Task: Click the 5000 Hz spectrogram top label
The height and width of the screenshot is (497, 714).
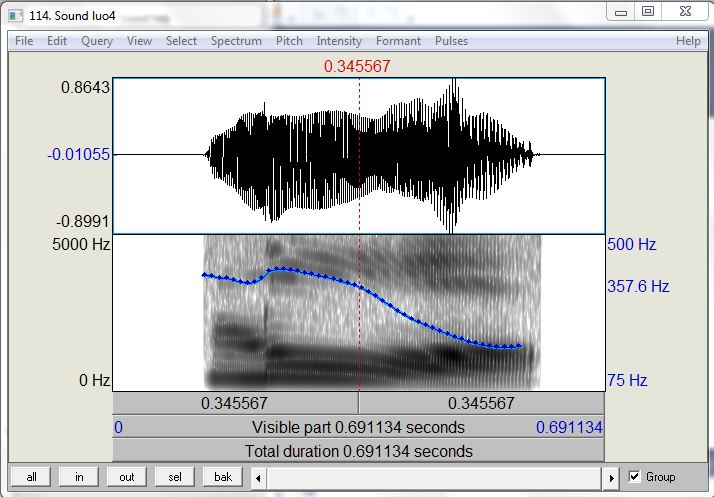Action: (x=81, y=245)
